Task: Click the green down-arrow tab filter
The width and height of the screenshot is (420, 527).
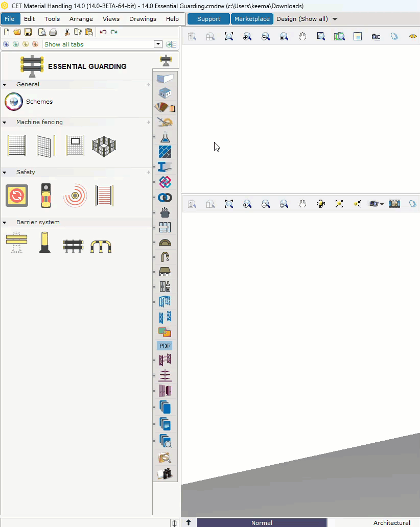Action: pos(16,44)
